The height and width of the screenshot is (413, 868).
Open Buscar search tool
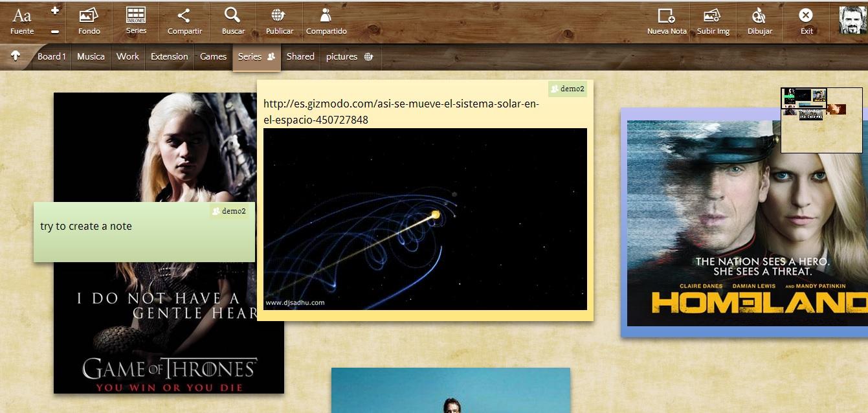coord(233,21)
